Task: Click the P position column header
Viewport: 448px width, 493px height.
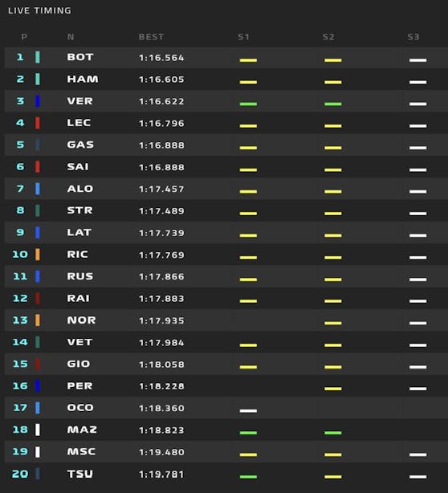Action: pyautogui.click(x=24, y=37)
